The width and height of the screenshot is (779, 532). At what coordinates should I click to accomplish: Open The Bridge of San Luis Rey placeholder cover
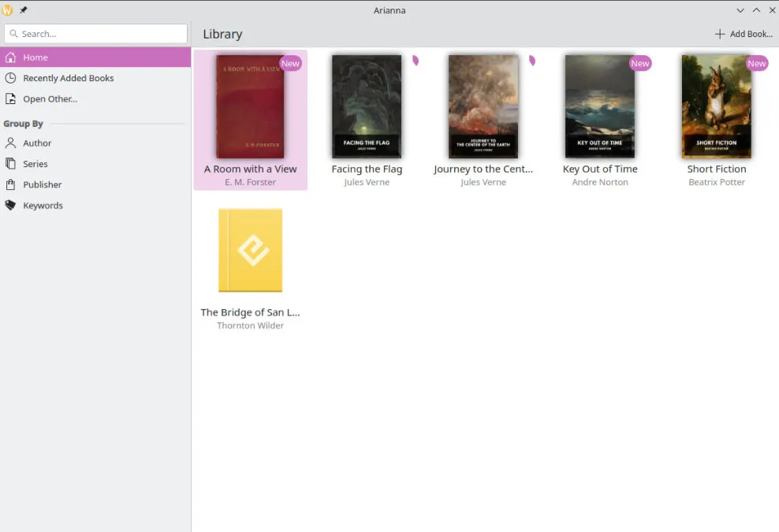250,251
